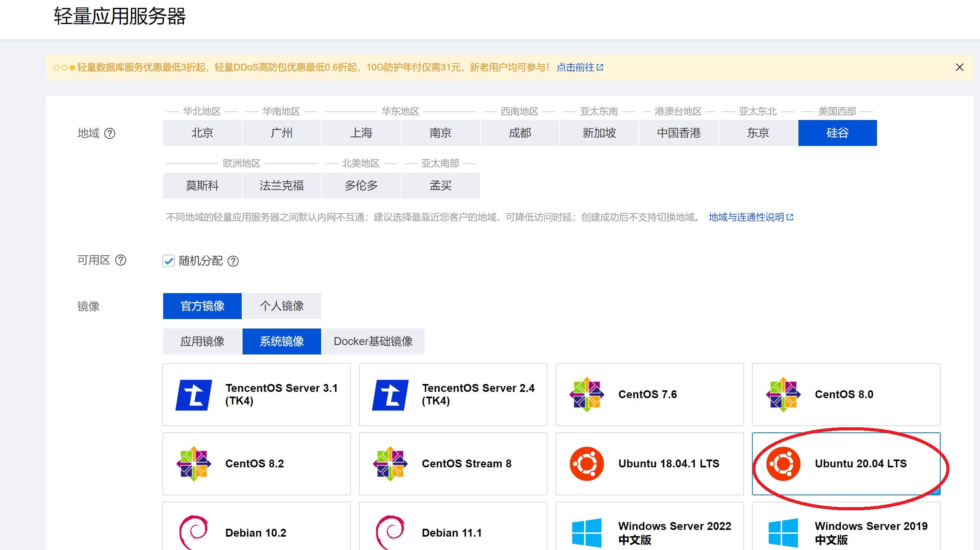Screen dimensions: 980x550
Task: Switch to the 个人镜像 tab
Action: click(281, 306)
